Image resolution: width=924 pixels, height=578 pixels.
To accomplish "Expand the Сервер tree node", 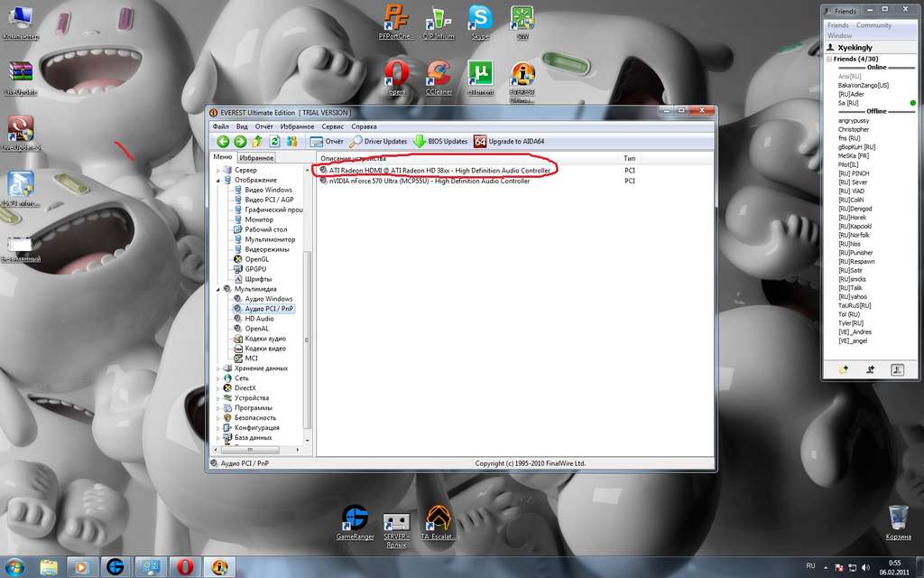I will click(217, 171).
